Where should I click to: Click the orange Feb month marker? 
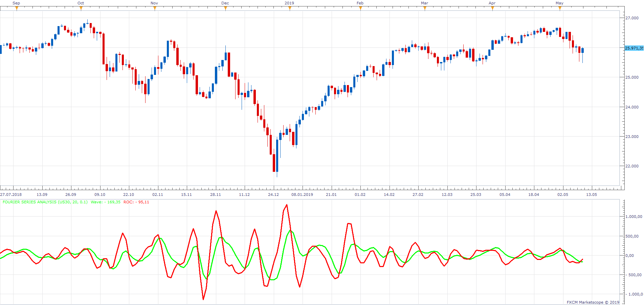[x=360, y=8]
